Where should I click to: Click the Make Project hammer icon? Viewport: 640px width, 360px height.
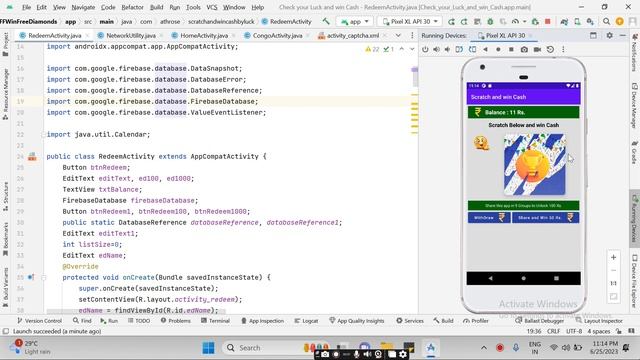(x=326, y=21)
